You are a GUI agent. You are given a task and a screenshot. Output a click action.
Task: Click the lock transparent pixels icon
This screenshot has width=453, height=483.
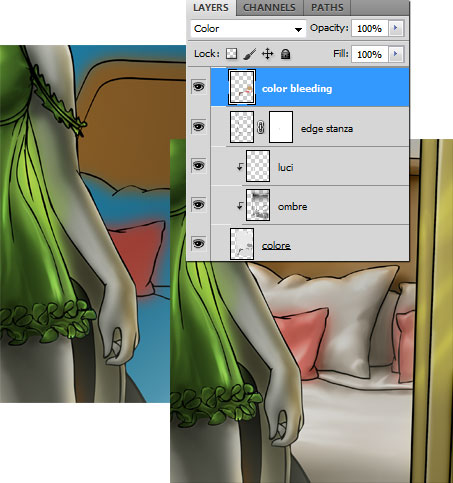pyautogui.click(x=231, y=53)
